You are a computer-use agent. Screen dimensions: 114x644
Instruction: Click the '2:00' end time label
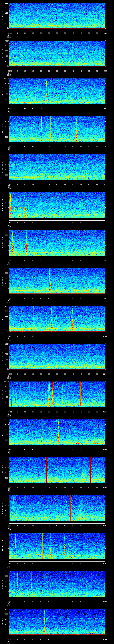click(x=105, y=33)
